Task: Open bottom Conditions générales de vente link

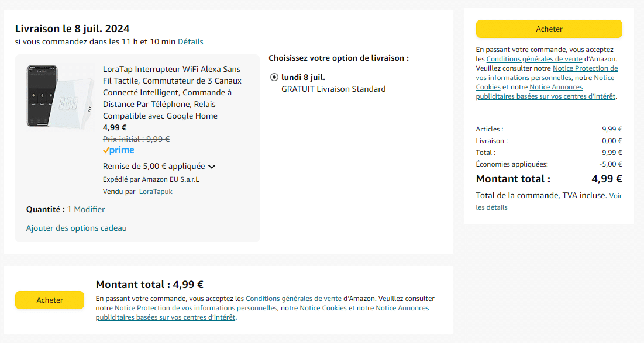Action: [x=293, y=299]
